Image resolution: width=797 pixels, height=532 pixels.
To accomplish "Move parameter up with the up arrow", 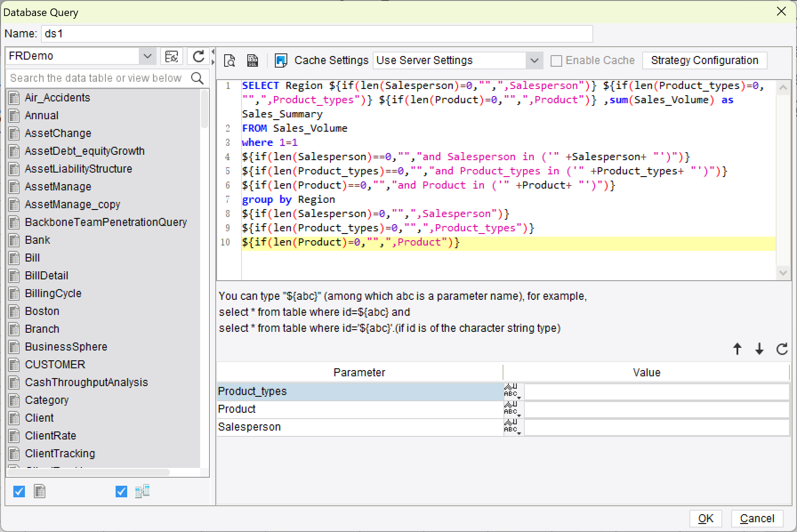I will click(x=737, y=349).
